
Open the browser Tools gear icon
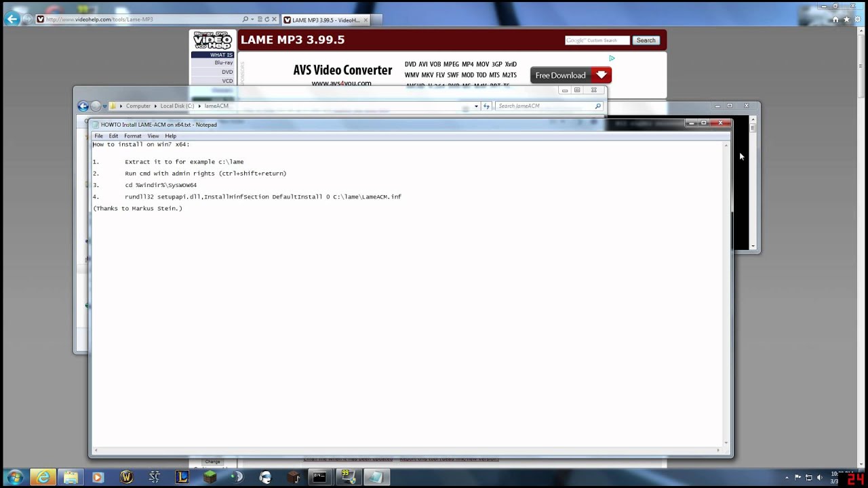point(856,19)
